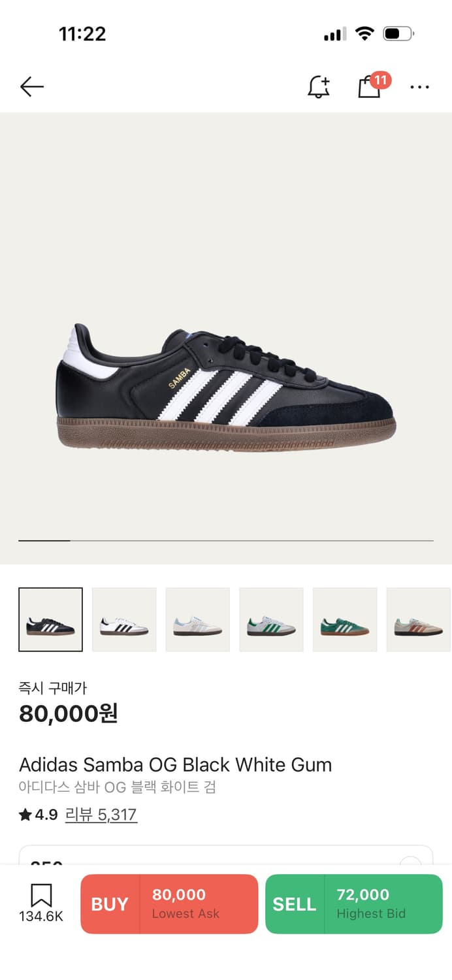Bookmark this item with the 134.6K icon
Viewport: 452px width, 980px height.
click(41, 904)
